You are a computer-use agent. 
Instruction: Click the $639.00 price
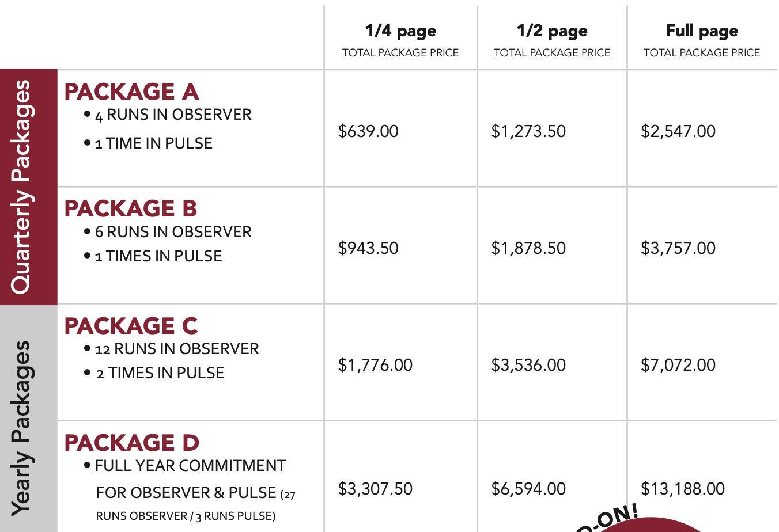pos(368,131)
